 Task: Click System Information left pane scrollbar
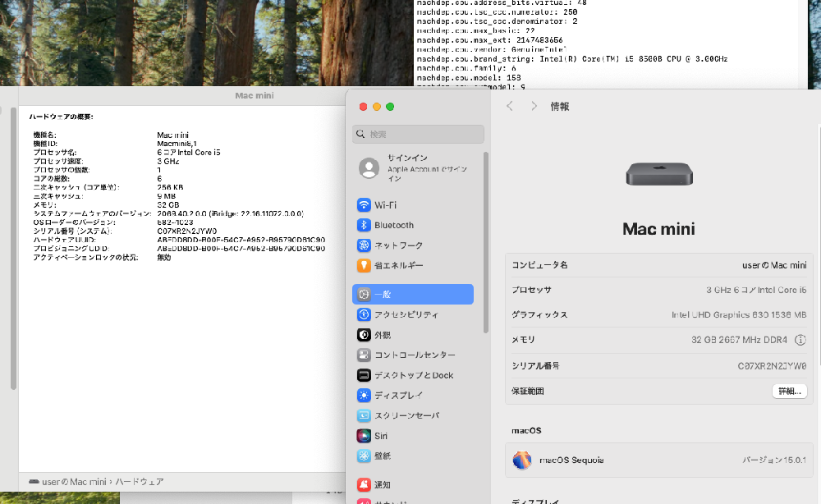tap(13, 248)
